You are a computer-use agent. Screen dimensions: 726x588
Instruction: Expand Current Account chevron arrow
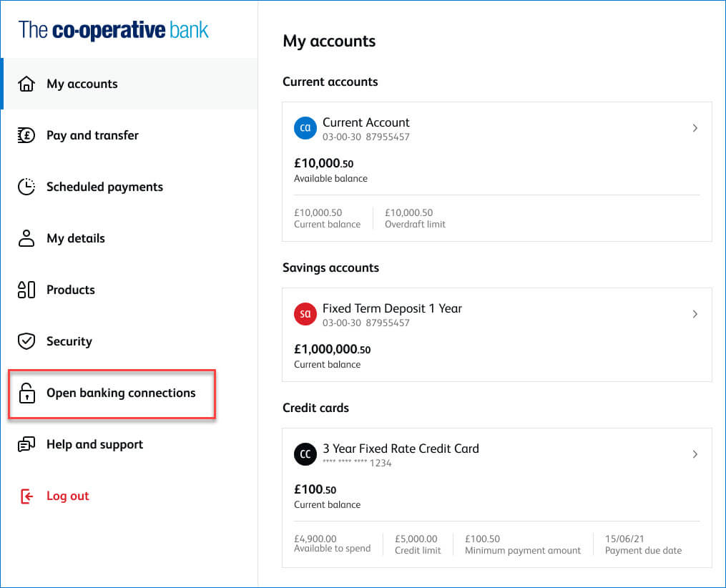[695, 128]
